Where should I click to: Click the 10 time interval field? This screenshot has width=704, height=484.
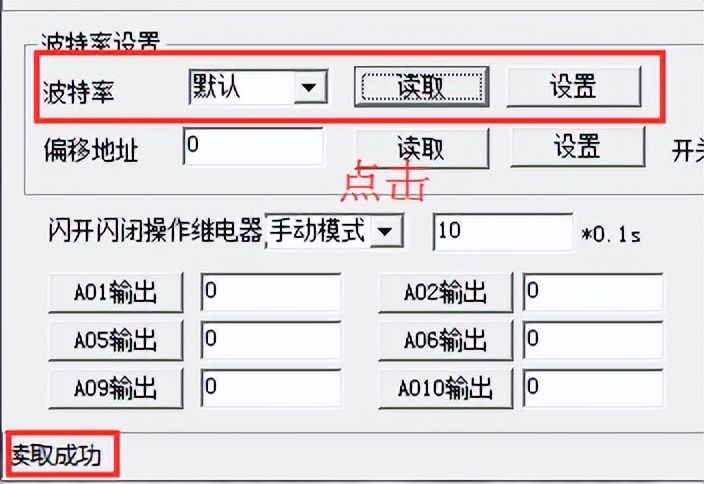pyautogui.click(x=503, y=232)
